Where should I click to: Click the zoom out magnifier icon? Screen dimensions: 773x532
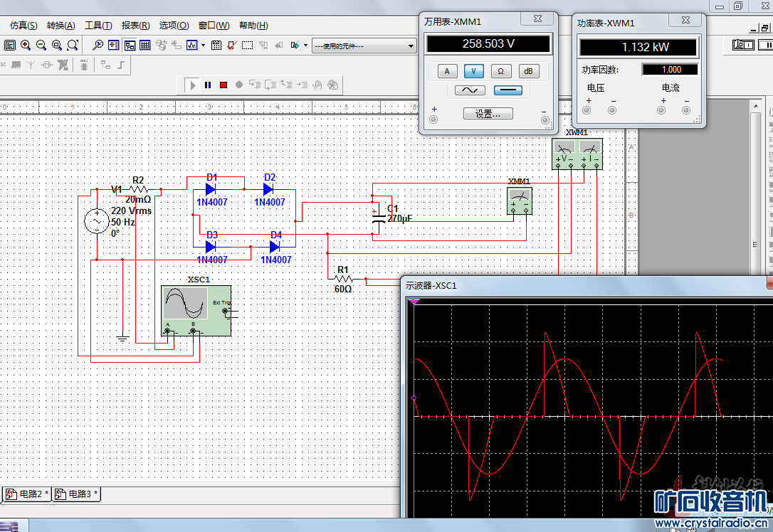pos(41,46)
